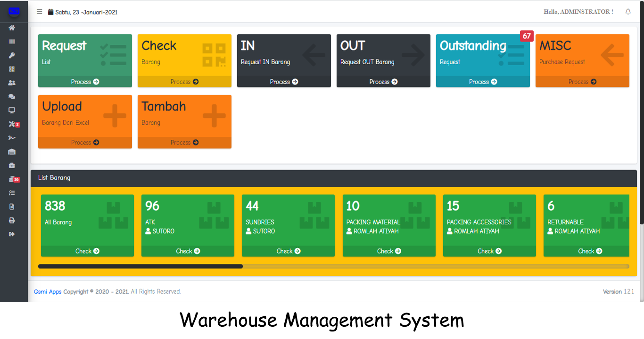Process Upload Barang Dari Excel
This screenshot has width=644, height=339.
click(85, 143)
